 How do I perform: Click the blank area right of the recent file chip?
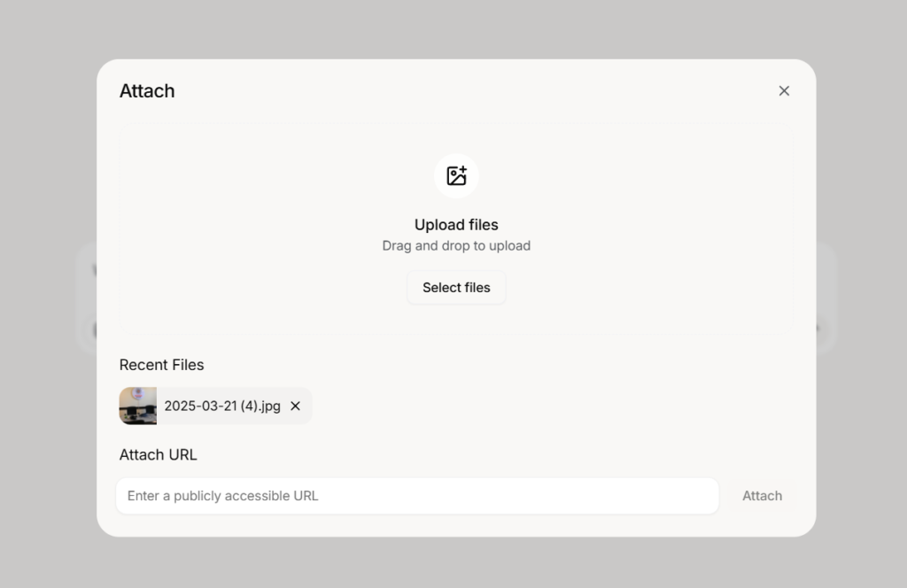tap(549, 406)
